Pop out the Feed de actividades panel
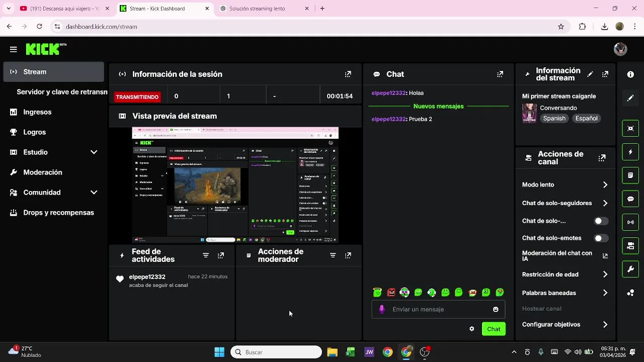This screenshot has width=644, height=362. (x=221, y=255)
